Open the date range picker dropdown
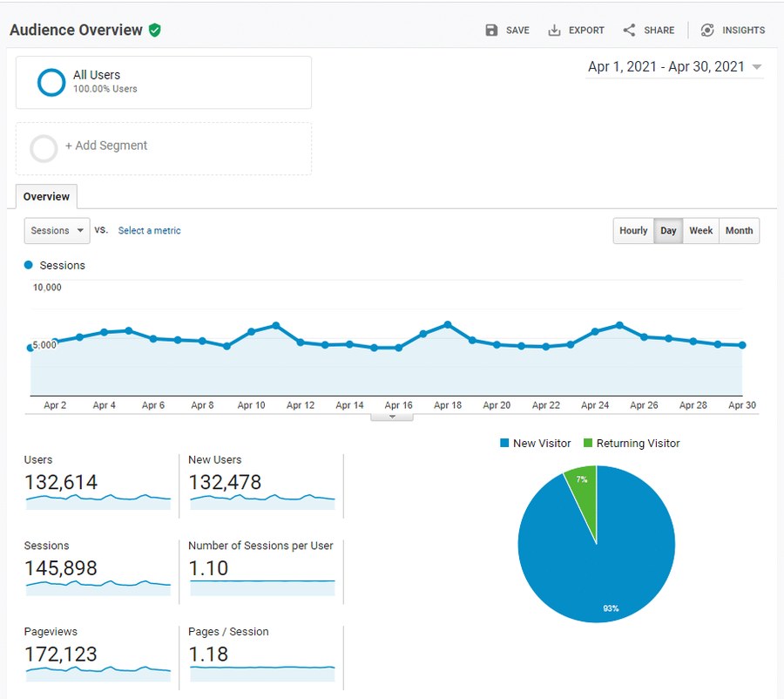 point(674,67)
